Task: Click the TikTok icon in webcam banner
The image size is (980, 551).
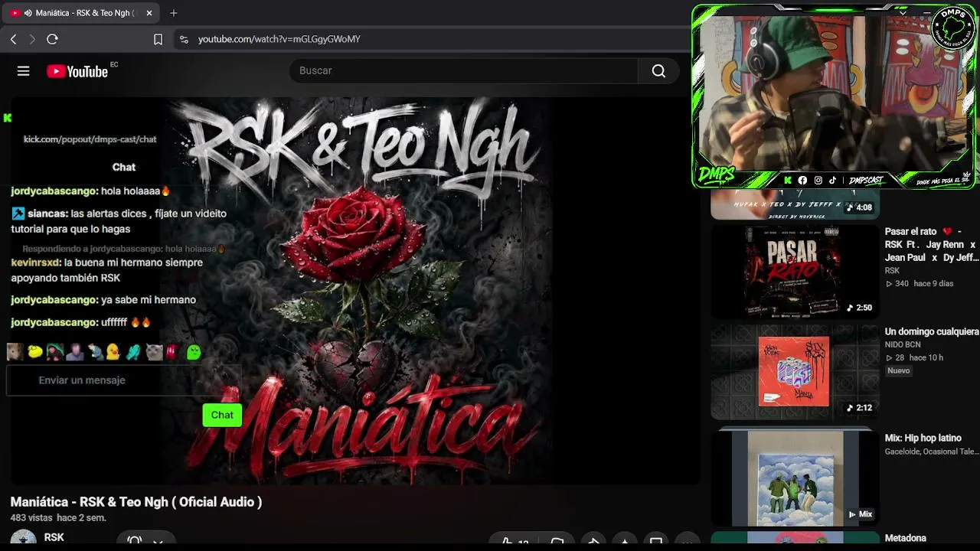Action: point(832,181)
